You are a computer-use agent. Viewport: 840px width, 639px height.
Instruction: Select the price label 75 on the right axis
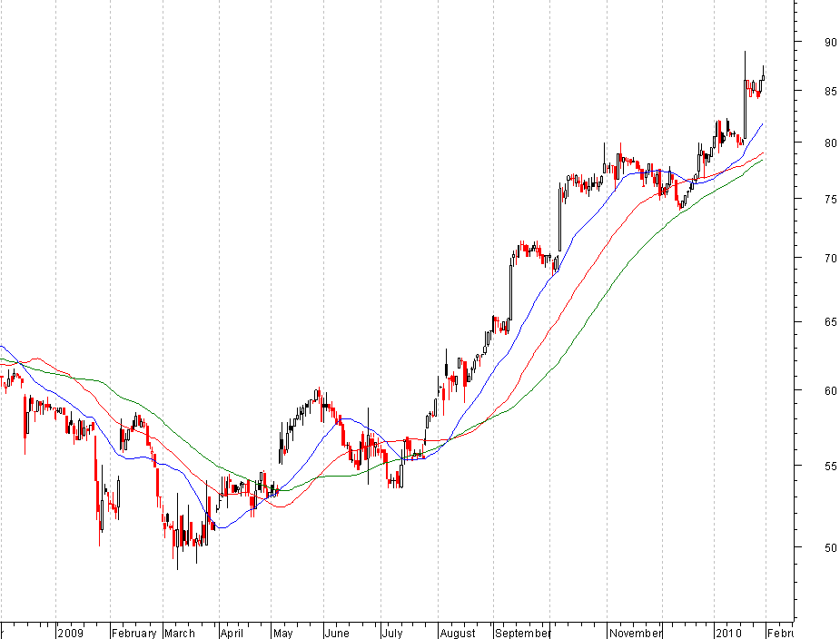tap(830, 200)
